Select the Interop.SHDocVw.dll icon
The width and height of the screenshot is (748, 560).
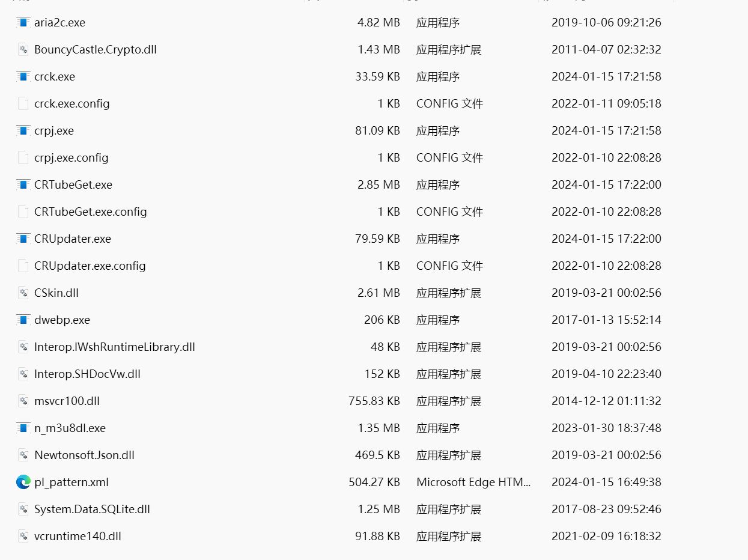click(23, 374)
